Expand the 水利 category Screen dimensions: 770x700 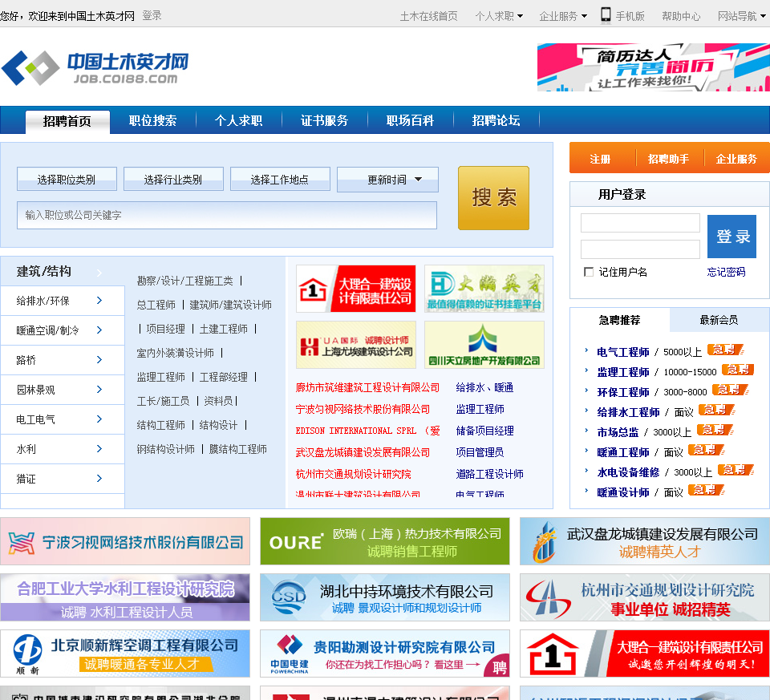point(63,449)
